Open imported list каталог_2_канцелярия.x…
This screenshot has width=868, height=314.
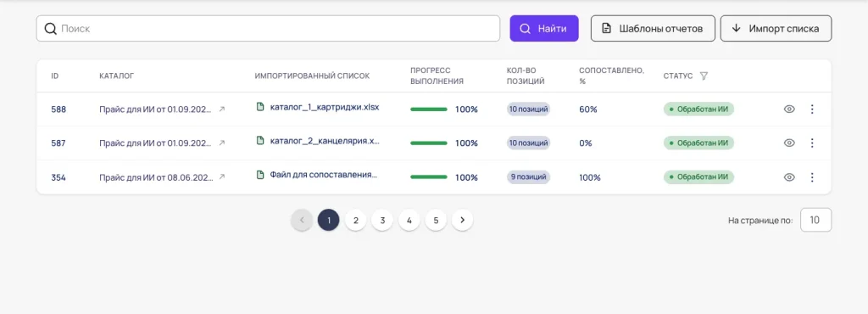pyautogui.click(x=325, y=141)
